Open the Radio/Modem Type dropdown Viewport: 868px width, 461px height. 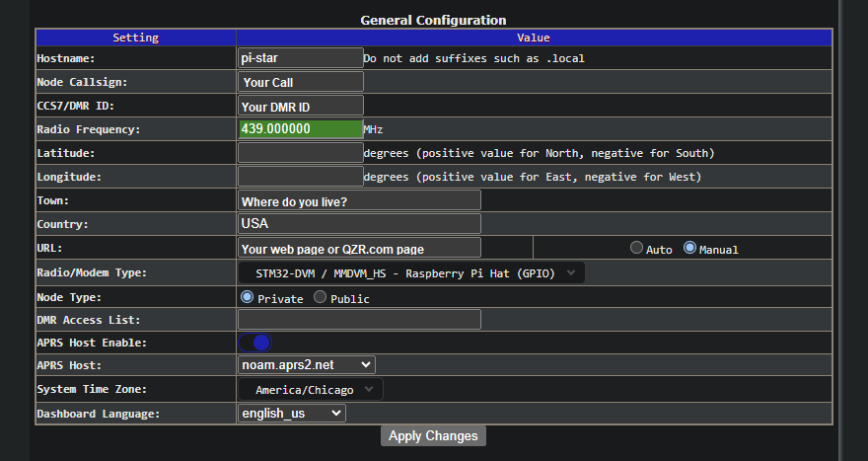click(411, 272)
